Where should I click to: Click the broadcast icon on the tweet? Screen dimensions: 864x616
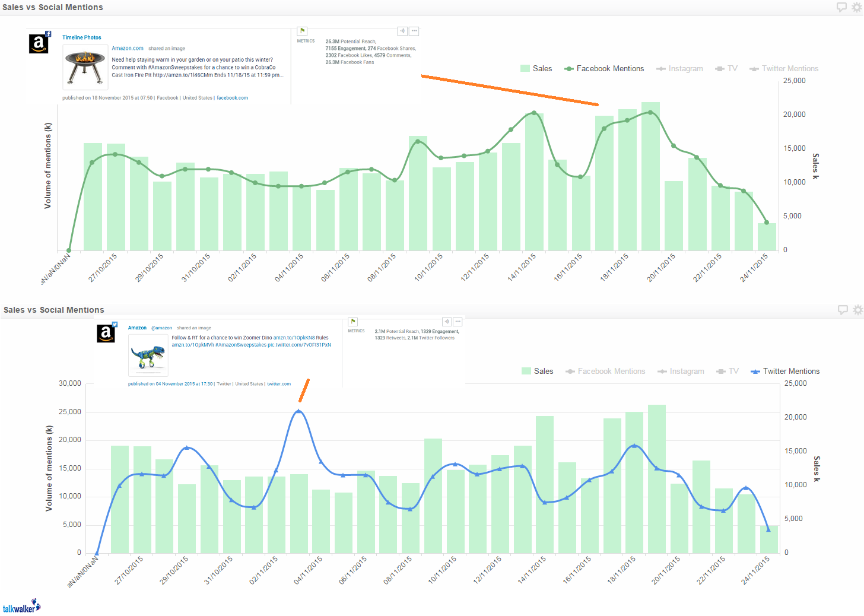click(447, 322)
